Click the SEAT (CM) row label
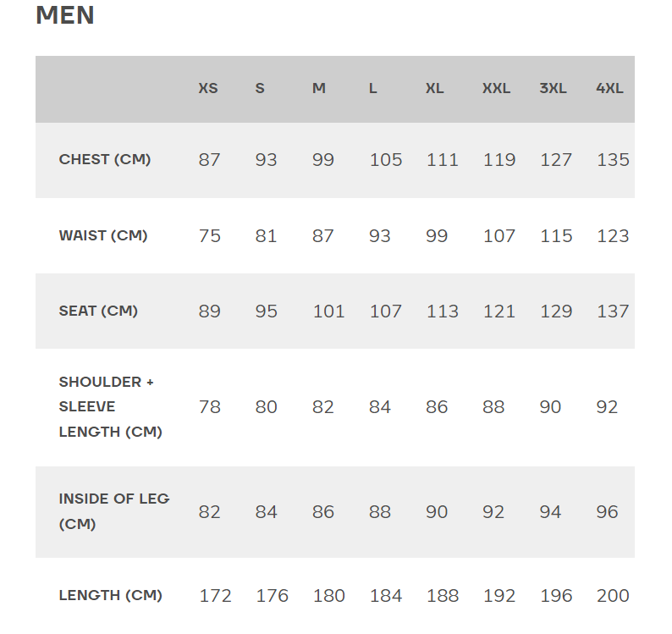Screen dimensions: 672x634 click(98, 311)
